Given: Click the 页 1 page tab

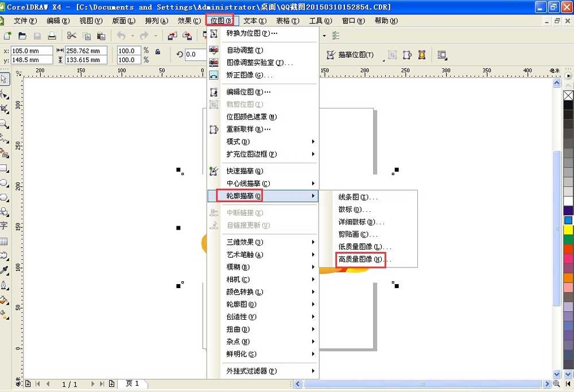Looking at the screenshot, I should 133,383.
